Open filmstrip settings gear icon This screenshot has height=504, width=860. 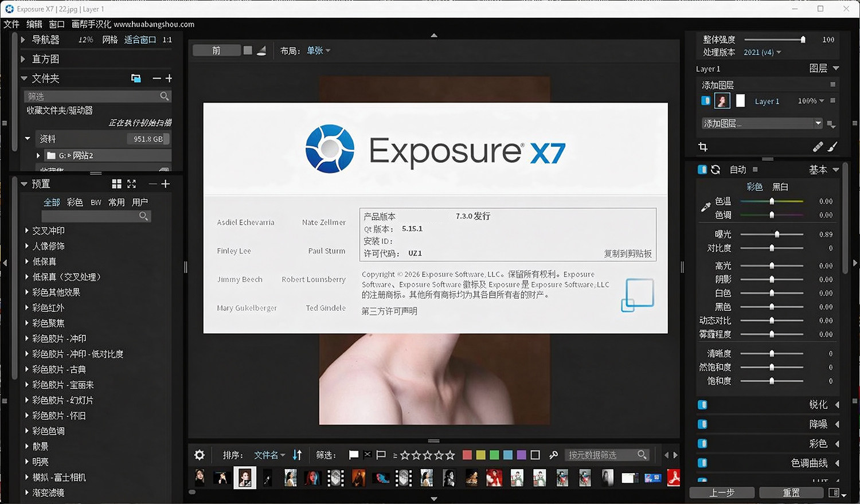point(200,455)
